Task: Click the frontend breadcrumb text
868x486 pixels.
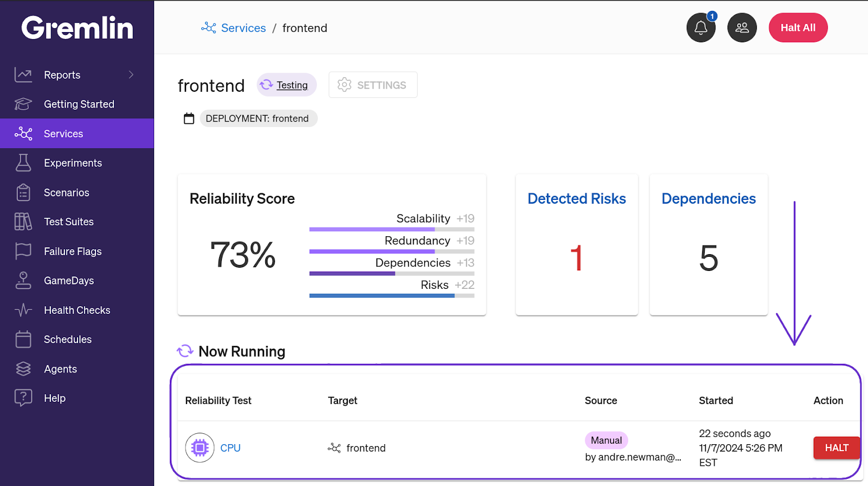Action: [x=305, y=28]
